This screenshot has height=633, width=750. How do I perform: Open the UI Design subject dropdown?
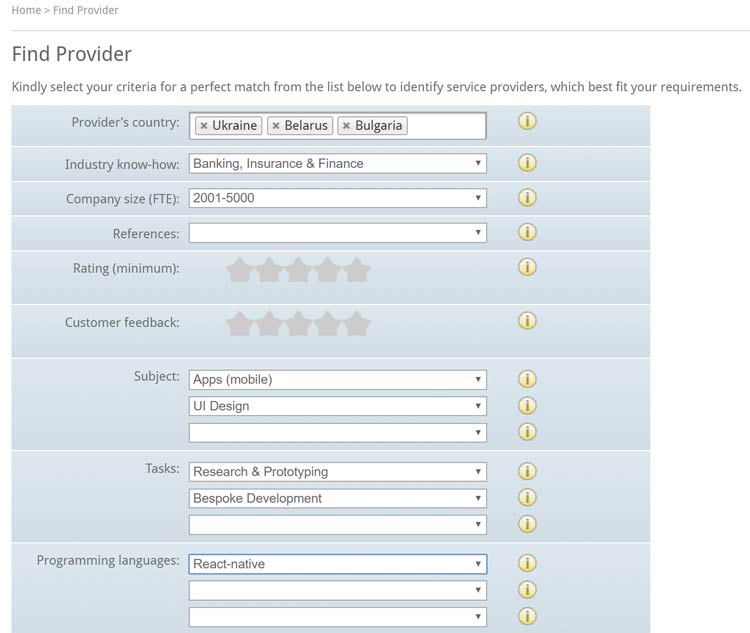[337, 406]
